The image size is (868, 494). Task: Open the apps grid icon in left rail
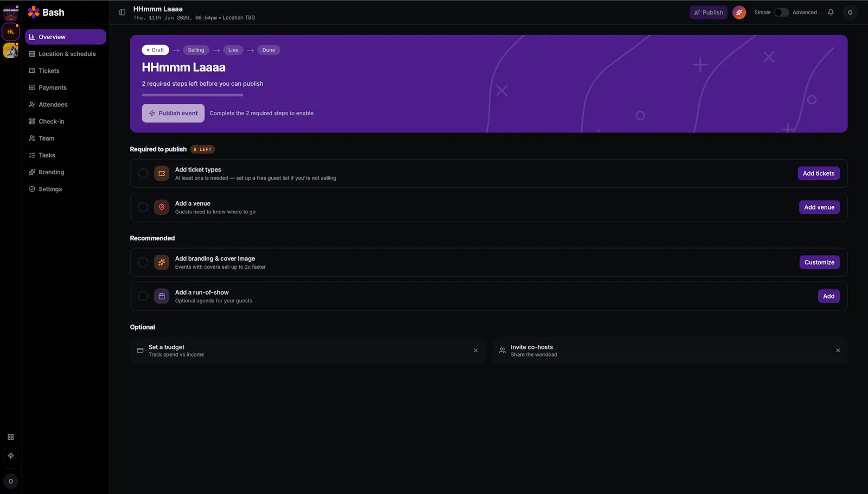(x=11, y=437)
